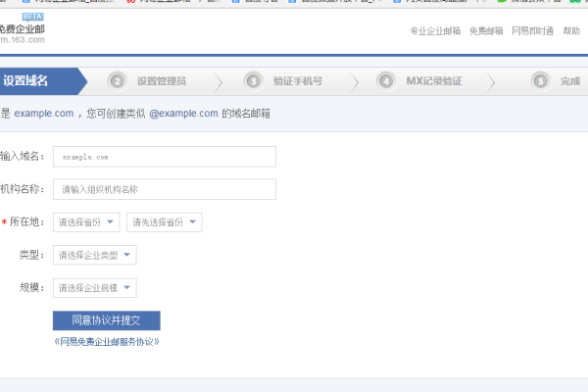Click the step 3 number circle icon

tap(254, 81)
